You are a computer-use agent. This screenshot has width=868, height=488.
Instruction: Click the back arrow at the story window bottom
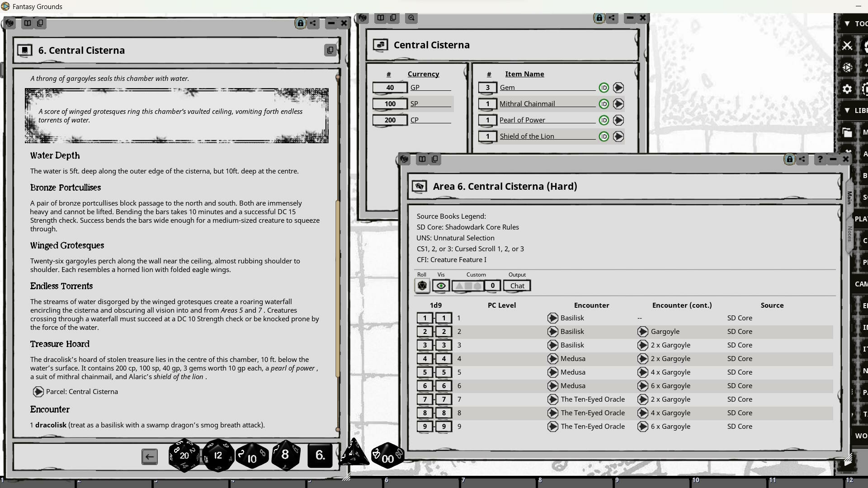[x=150, y=456]
